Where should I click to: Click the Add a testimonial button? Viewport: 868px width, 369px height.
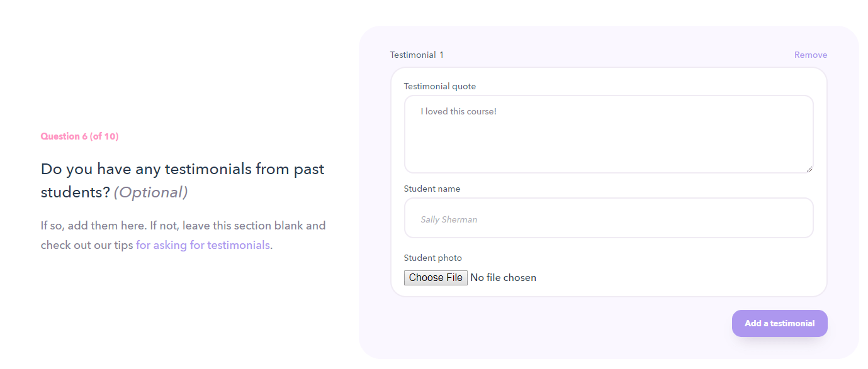[779, 324]
